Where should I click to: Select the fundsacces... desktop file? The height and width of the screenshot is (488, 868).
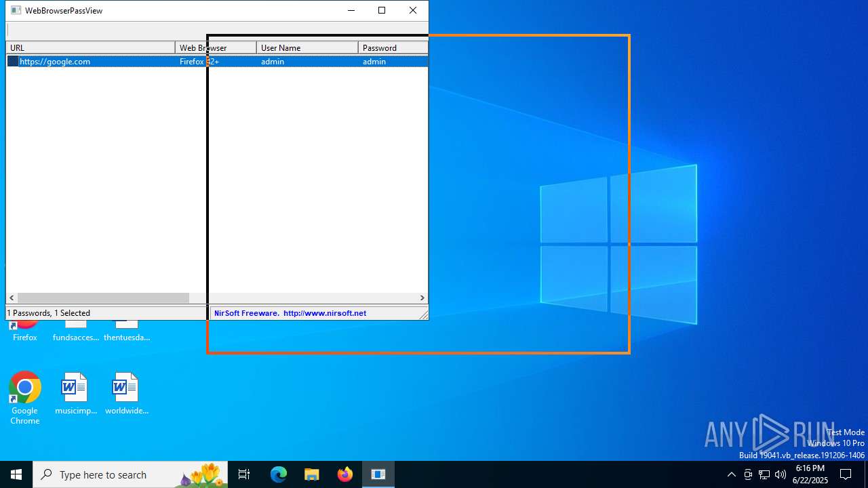[76, 332]
